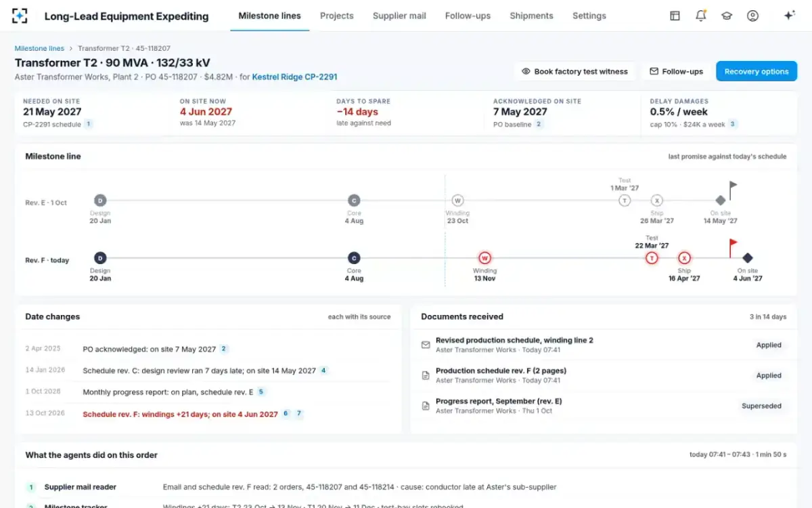812x508 pixels.
Task: Open the sparkle assistant icon
Action: (789, 16)
